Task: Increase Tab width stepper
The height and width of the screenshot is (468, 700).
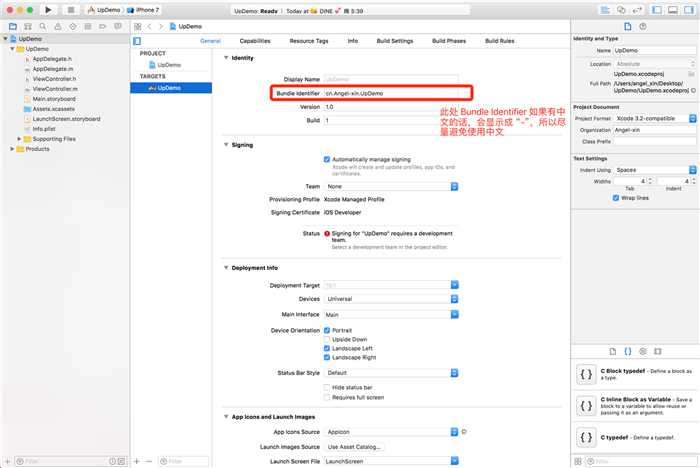Action: 650,179
